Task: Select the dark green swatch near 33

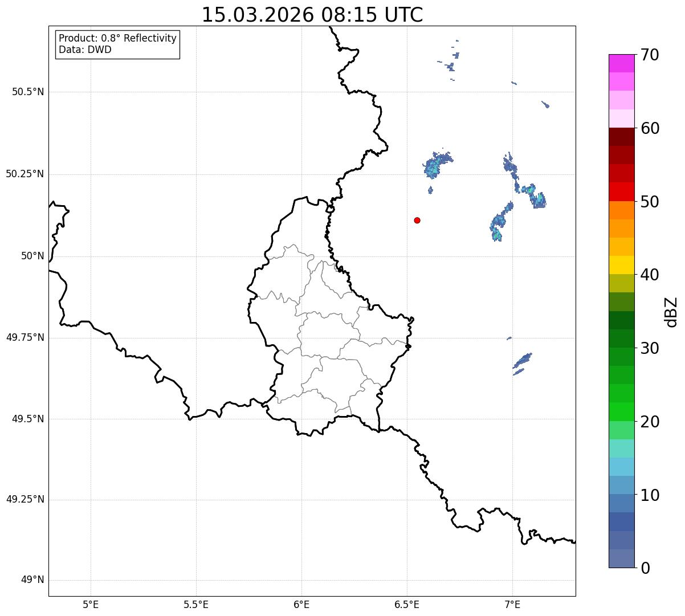Action: pyautogui.click(x=621, y=320)
